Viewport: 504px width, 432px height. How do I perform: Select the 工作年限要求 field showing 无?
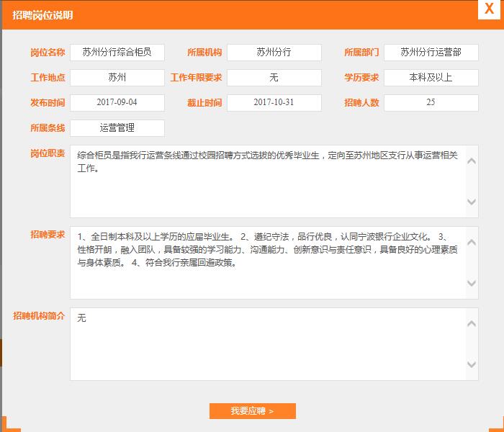(x=274, y=78)
